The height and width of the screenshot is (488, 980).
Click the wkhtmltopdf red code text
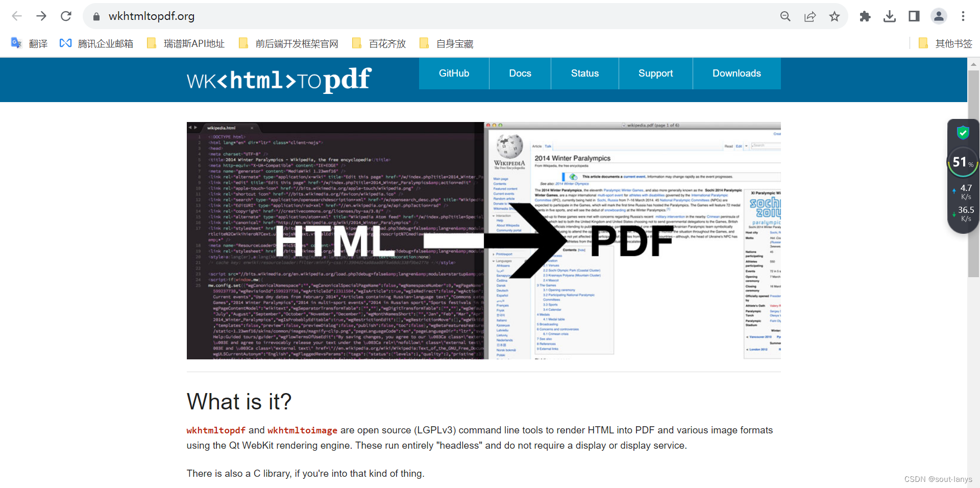tap(216, 430)
